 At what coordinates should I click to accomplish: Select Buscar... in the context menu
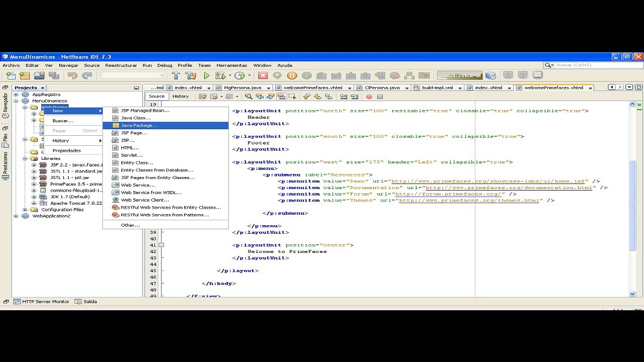tap(73, 121)
